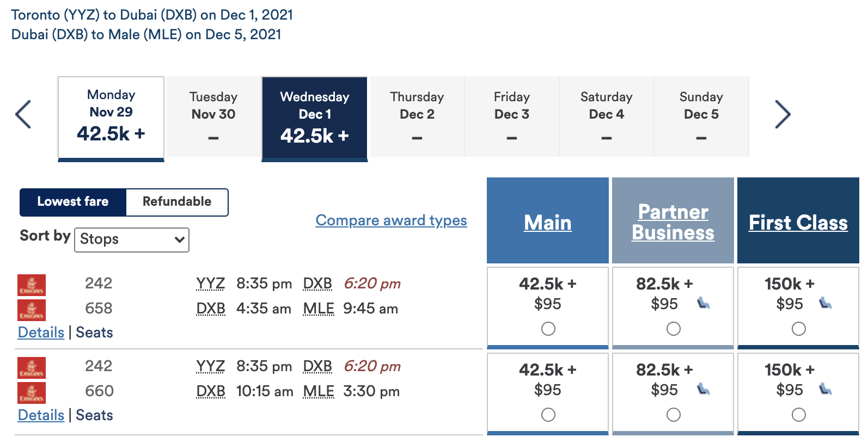Click Emirates logo next to flight 658
The height and width of the screenshot is (443, 868).
[x=32, y=310]
